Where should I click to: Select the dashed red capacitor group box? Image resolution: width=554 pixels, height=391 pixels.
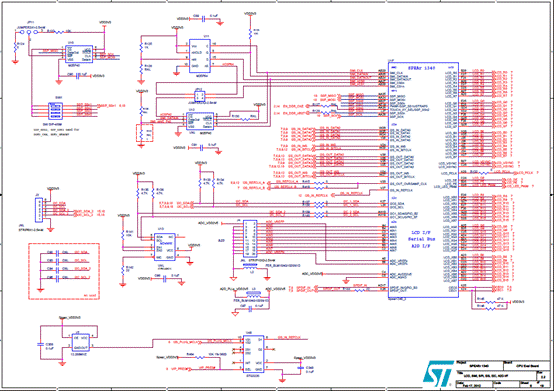click(x=64, y=271)
